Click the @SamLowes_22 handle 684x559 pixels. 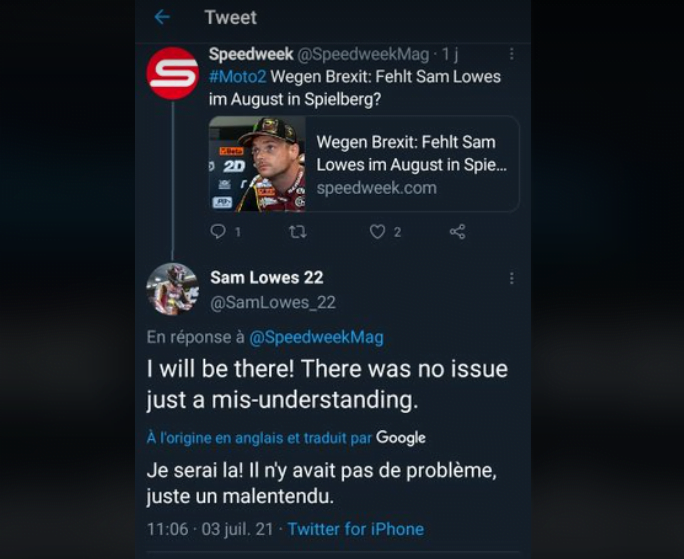(272, 302)
